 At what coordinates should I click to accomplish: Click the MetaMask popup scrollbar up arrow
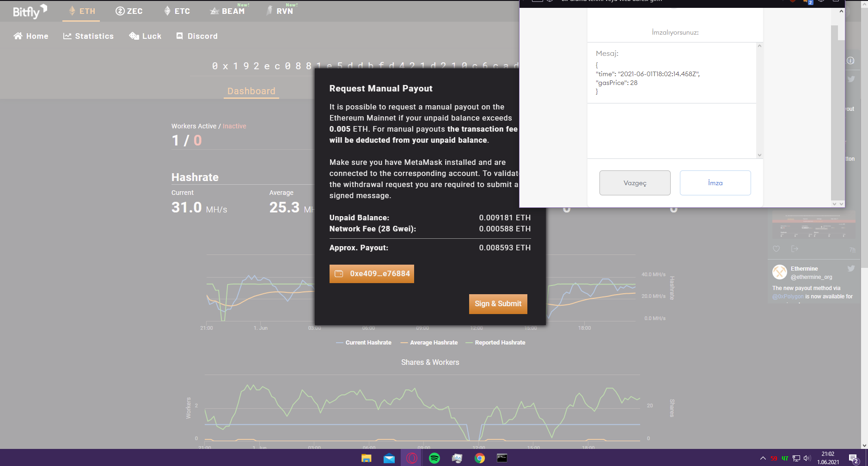(x=841, y=11)
